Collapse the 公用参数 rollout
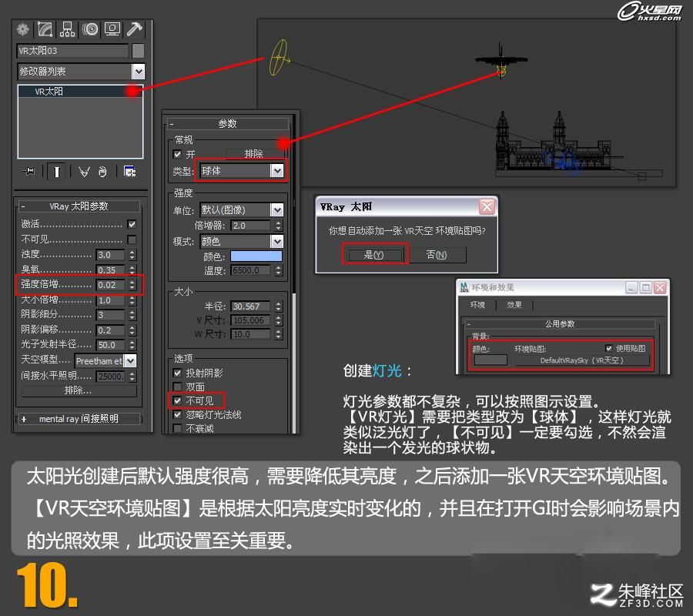This screenshot has height=616, width=693. tap(560, 324)
